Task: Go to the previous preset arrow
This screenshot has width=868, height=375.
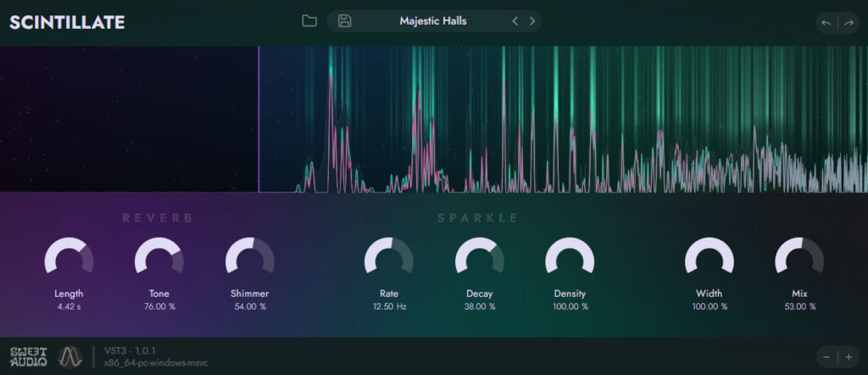Action: click(x=515, y=21)
